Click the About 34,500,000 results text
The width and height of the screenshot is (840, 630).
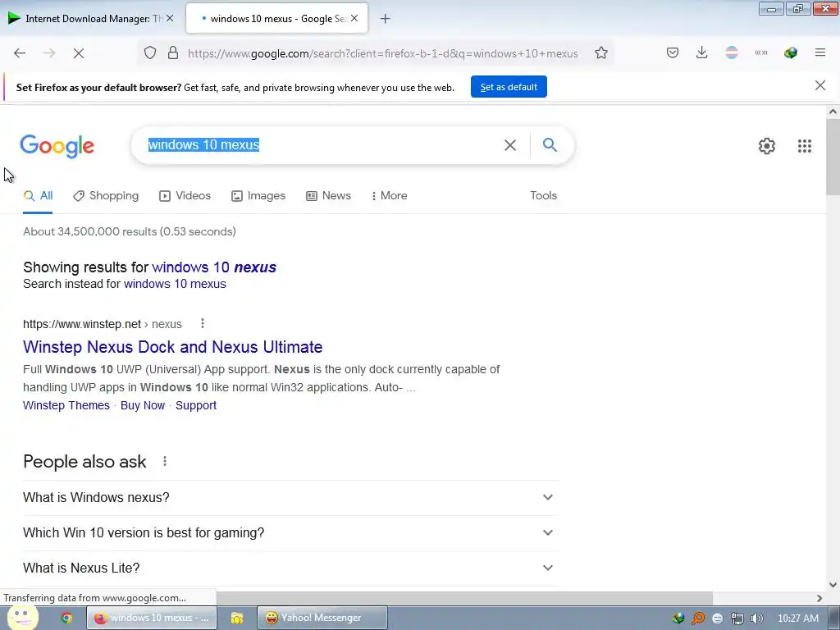[x=130, y=231]
